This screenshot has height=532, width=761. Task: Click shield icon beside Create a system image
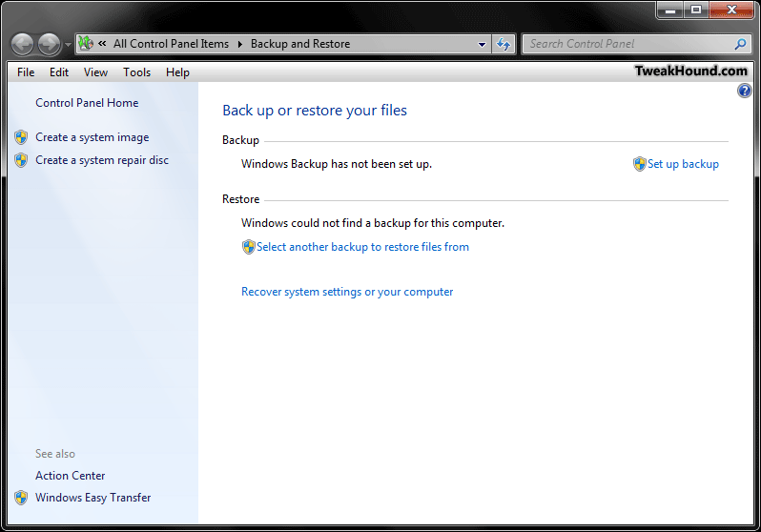coord(21,137)
